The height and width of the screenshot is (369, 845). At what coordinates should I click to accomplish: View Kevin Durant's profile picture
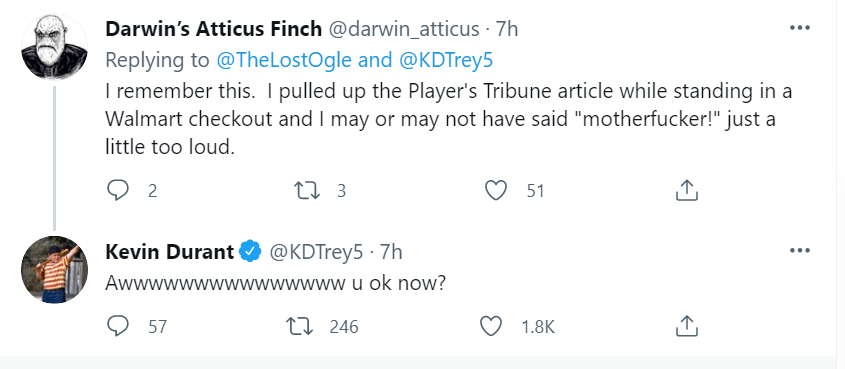pos(54,269)
